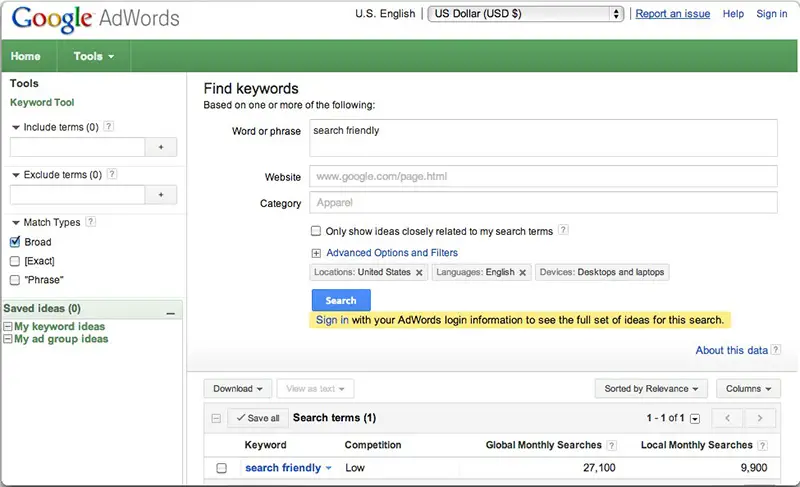Open the search friendly keyword link
Viewport: 800px width, 487px height.
coord(283,468)
